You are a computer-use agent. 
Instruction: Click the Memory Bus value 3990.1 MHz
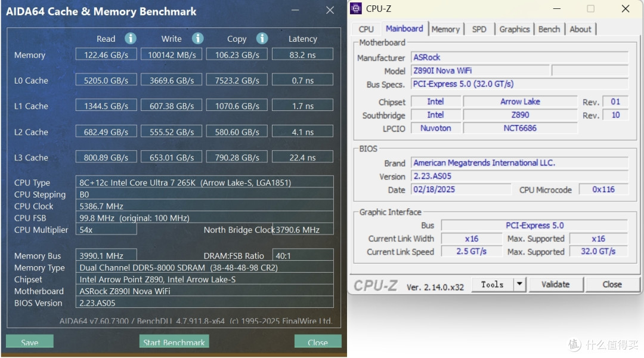[x=106, y=255]
